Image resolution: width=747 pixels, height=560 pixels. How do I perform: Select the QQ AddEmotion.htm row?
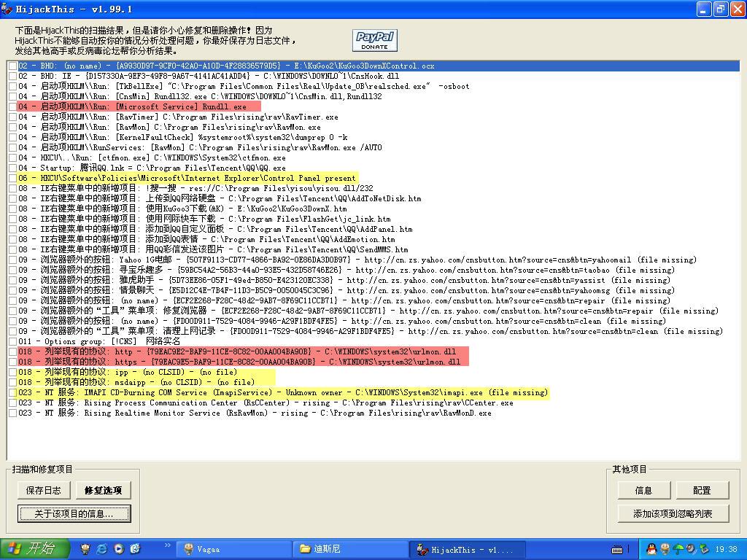pos(206,239)
